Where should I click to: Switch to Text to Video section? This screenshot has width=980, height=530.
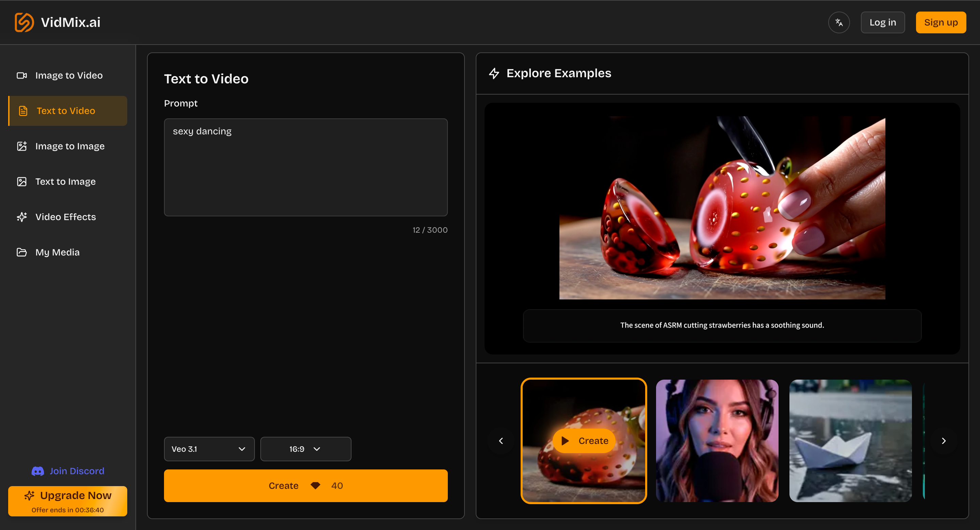coord(68,111)
